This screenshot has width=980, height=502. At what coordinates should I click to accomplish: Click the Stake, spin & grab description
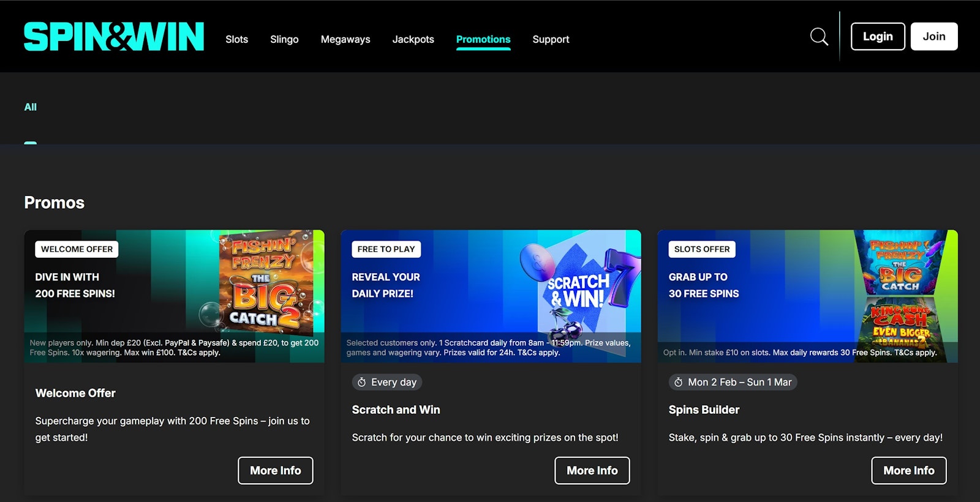(805, 437)
